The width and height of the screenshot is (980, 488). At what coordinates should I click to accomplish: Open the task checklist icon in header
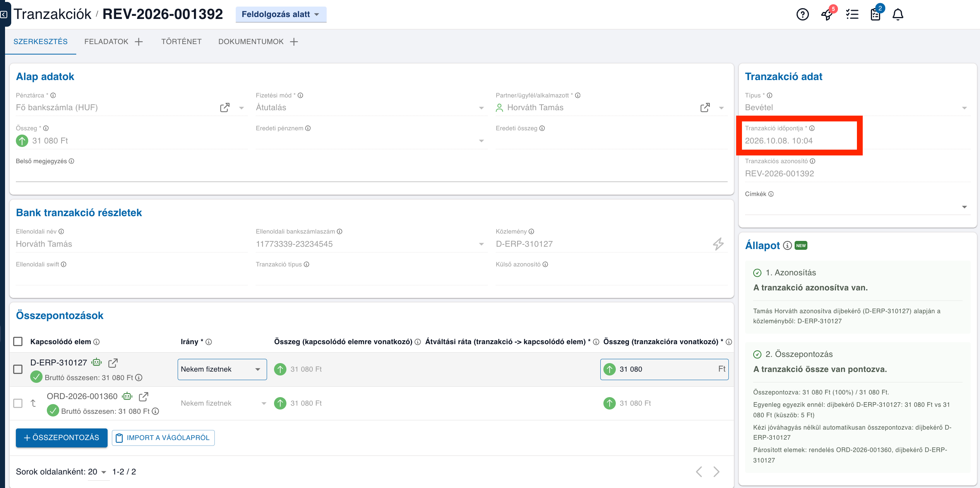(x=852, y=14)
